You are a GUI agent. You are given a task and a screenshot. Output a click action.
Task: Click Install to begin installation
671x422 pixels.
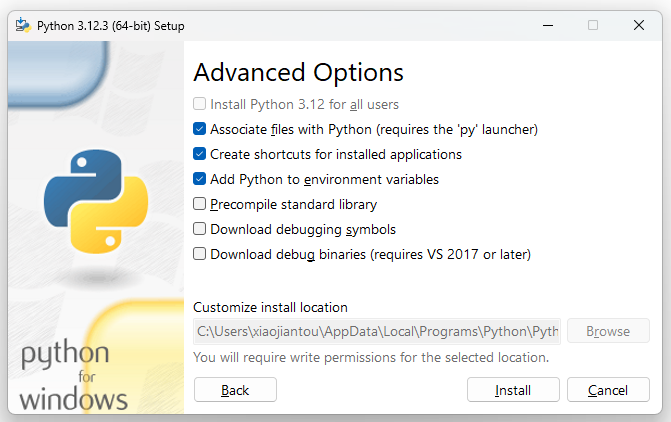[x=513, y=390]
